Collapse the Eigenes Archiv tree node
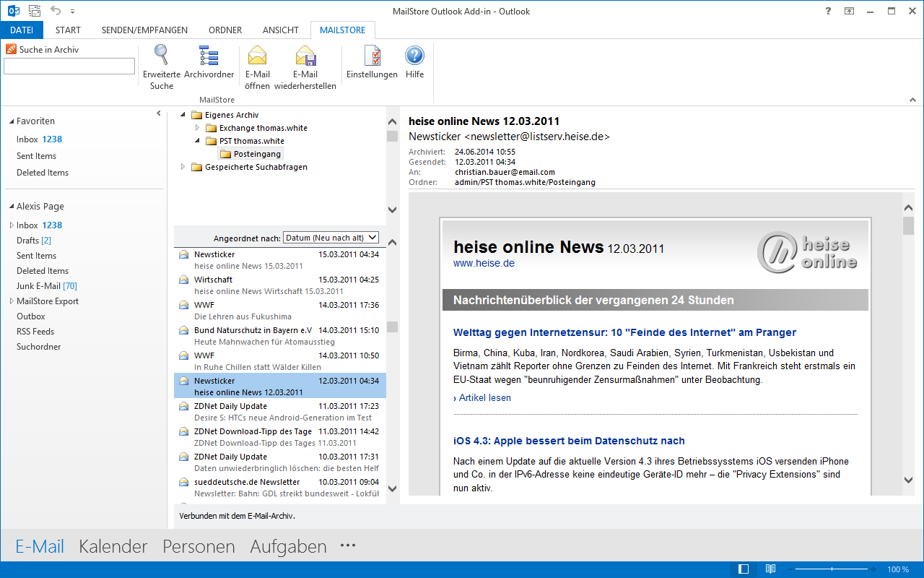Image resolution: width=924 pixels, height=578 pixels. click(183, 115)
